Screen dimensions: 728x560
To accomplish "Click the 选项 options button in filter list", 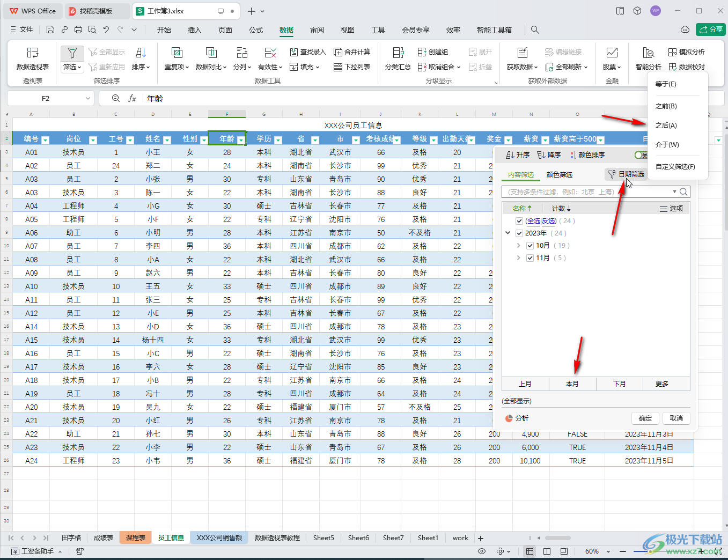I will [672, 209].
